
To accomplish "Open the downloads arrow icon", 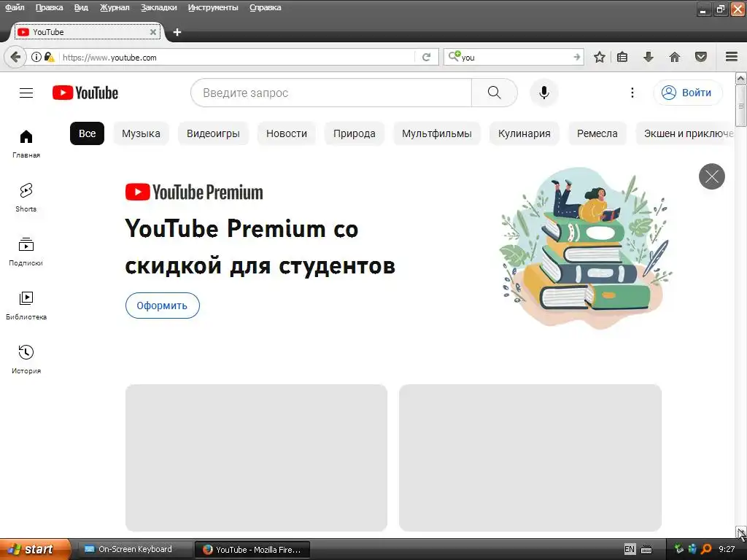I will click(x=649, y=57).
